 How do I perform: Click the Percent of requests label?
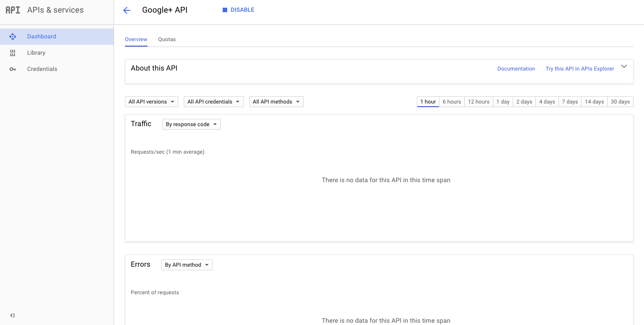coord(155,292)
